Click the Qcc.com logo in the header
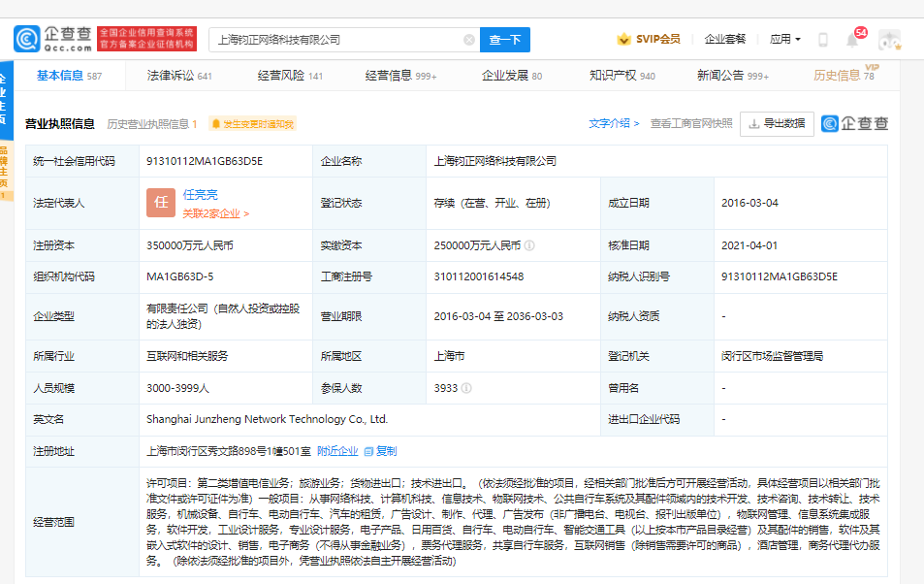The width and height of the screenshot is (924, 584). point(53,39)
